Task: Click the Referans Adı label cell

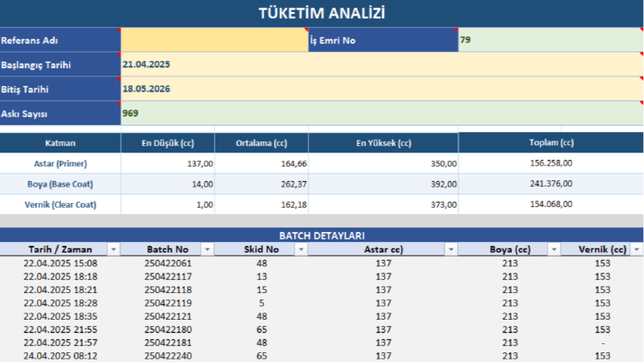Action: pyautogui.click(x=60, y=40)
